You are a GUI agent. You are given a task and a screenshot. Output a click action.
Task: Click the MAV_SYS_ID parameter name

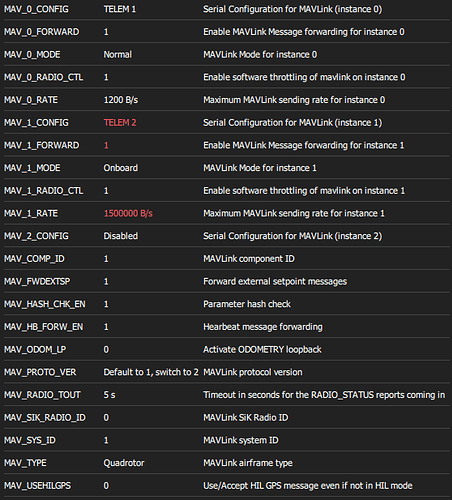(30, 440)
